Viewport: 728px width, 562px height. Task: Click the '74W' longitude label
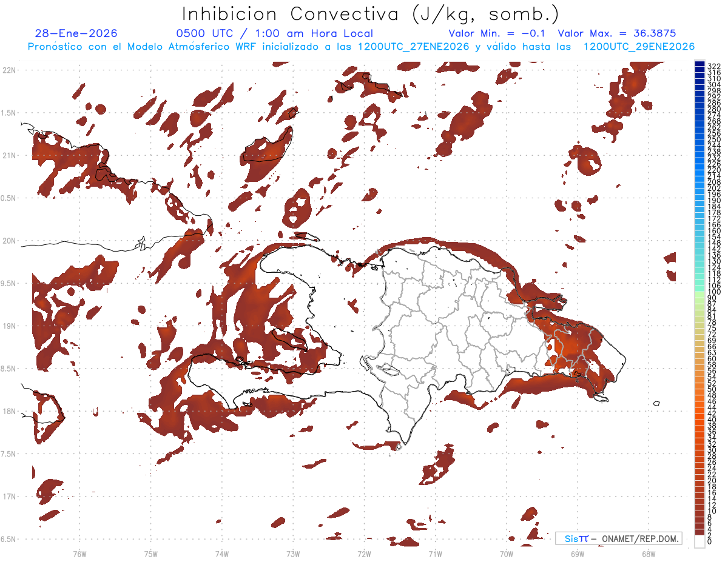tap(222, 554)
